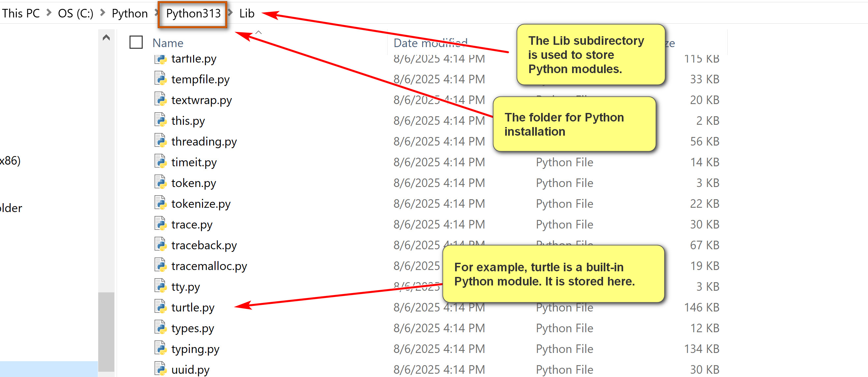This screenshot has width=868, height=377.
Task: Click the traceback.py file icon
Action: [x=160, y=245]
